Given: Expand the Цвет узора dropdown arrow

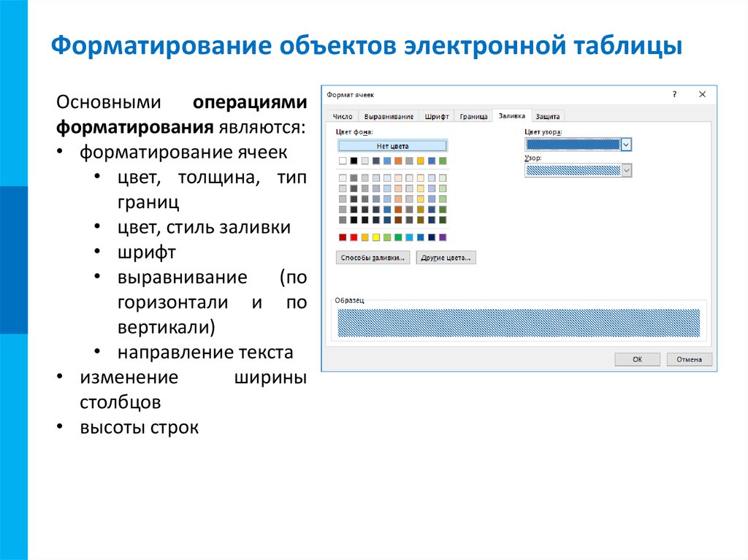Looking at the screenshot, I should pyautogui.click(x=626, y=145).
